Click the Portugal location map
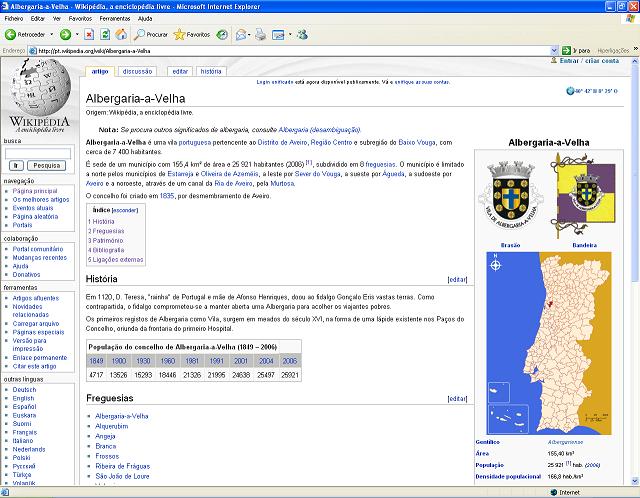 coord(549,343)
